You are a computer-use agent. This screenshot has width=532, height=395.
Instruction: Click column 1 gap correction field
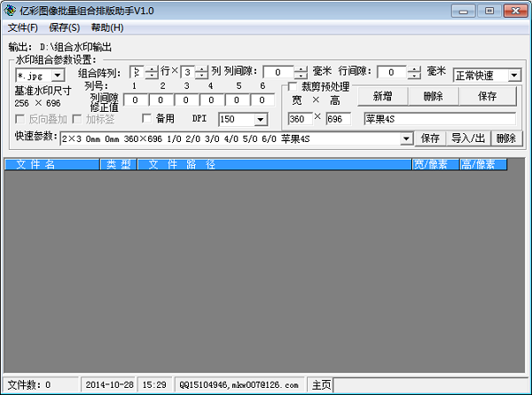coord(136,100)
